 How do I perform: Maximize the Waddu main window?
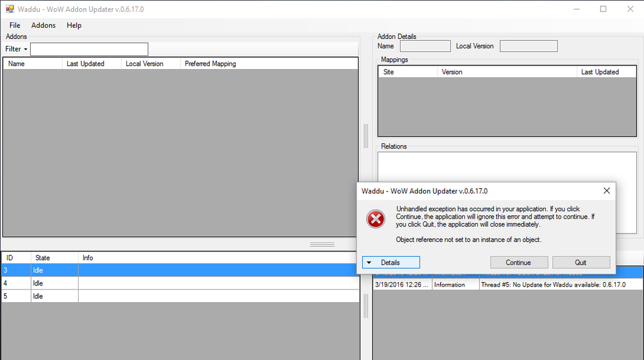tap(603, 9)
